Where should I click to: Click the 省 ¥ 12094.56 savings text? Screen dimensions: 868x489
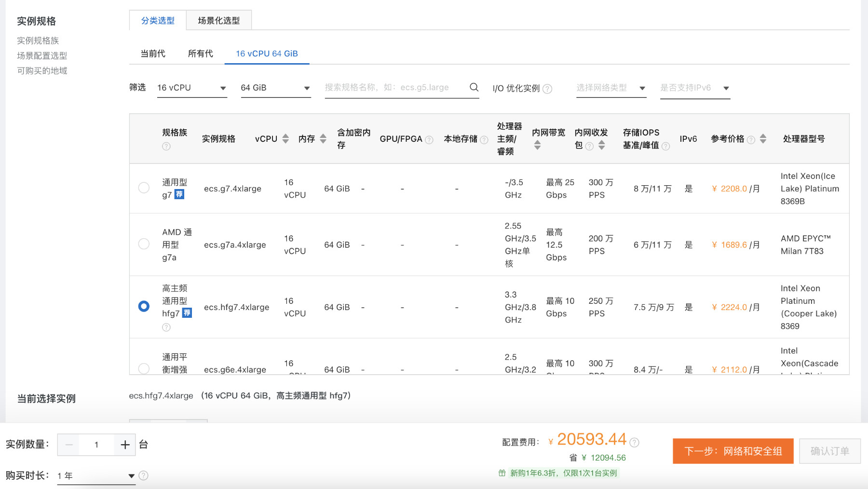597,458
